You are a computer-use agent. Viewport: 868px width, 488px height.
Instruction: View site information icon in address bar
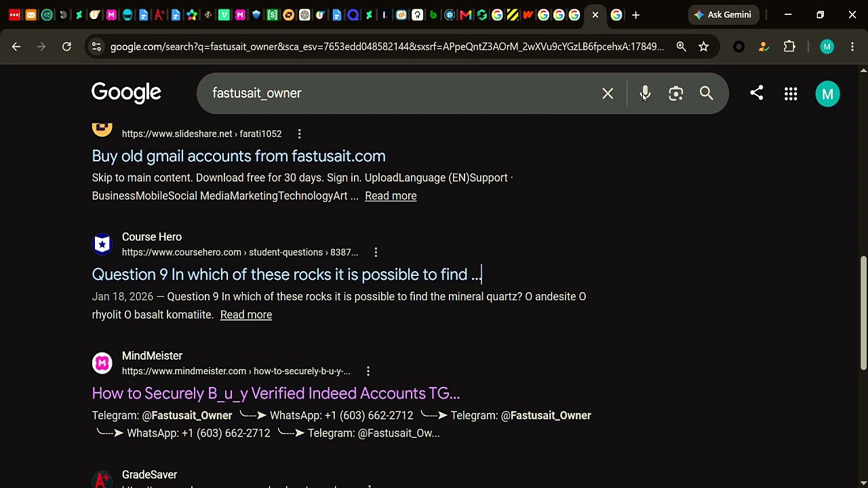click(96, 47)
